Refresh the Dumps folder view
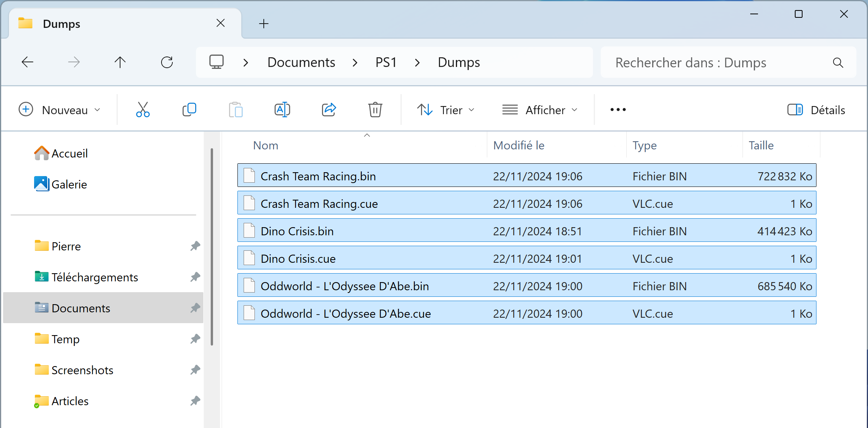This screenshot has width=868, height=428. click(x=167, y=62)
